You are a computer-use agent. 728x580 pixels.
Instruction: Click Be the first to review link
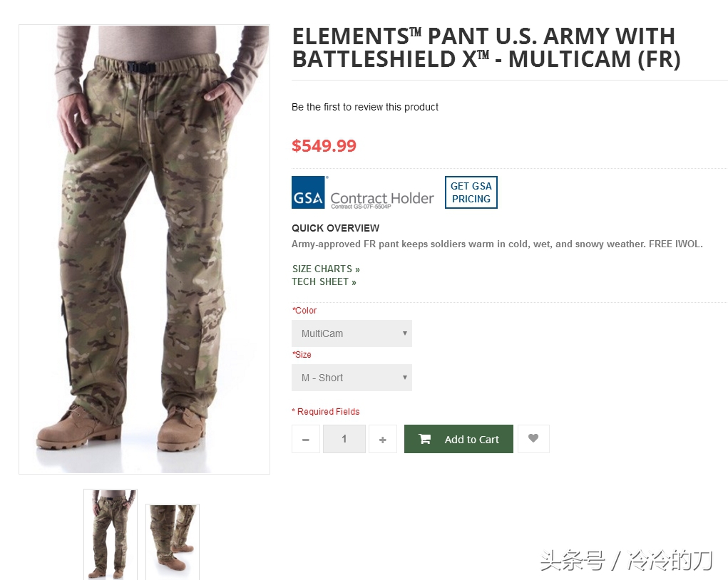coord(365,107)
